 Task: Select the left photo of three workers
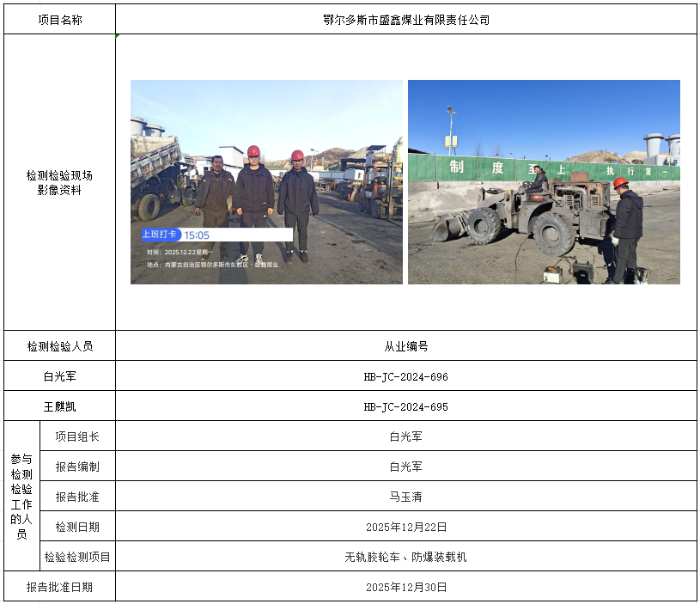click(266, 182)
